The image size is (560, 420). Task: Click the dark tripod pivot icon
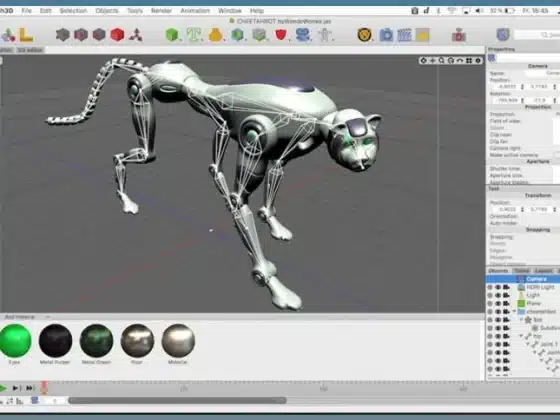coord(136,35)
